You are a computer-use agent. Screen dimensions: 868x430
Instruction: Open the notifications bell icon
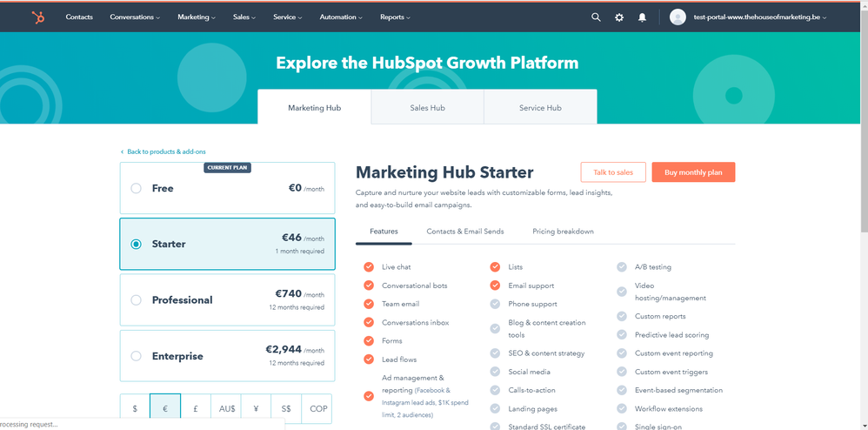tap(642, 17)
